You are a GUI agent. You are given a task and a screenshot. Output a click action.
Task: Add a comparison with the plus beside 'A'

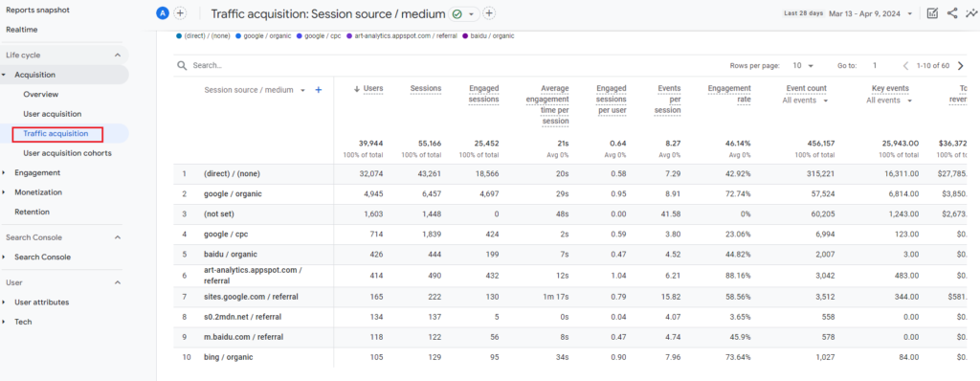click(180, 13)
